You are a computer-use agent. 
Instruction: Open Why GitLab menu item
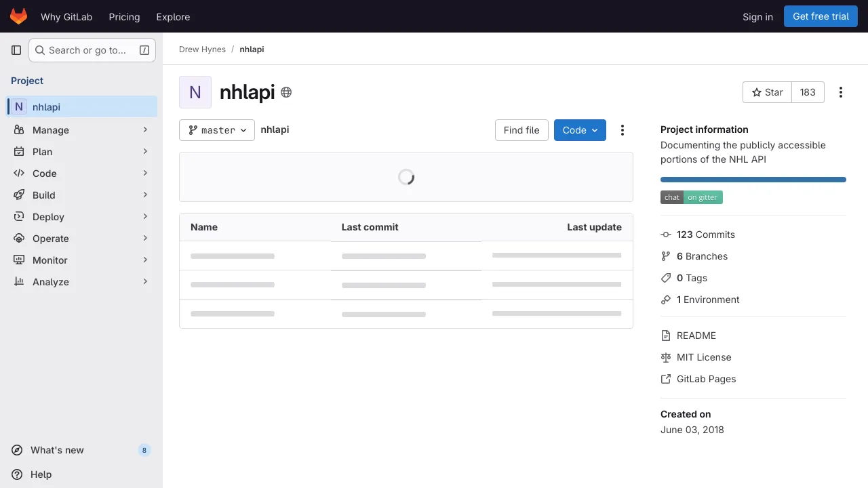point(66,16)
